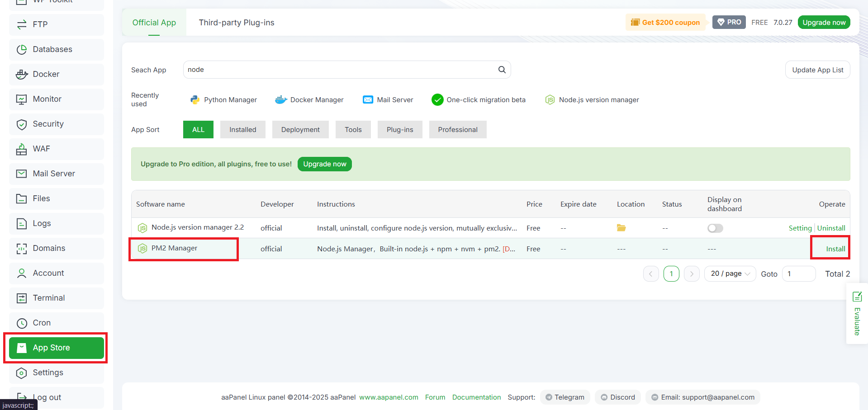Click recently used Node.js version manager icon

(550, 99)
